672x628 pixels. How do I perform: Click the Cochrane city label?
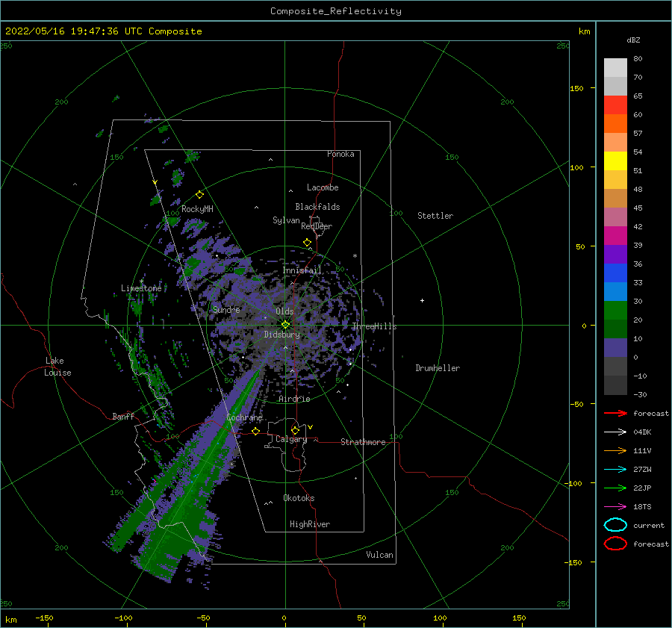tap(244, 417)
